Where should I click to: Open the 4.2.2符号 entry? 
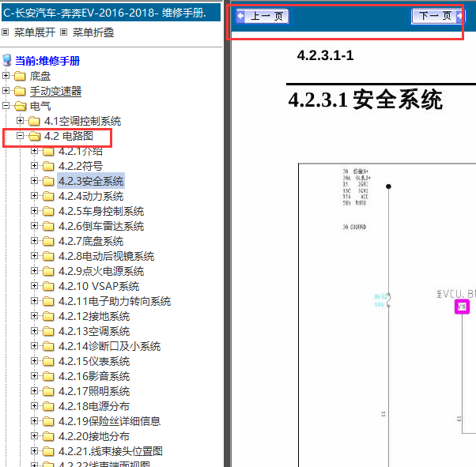pyautogui.click(x=81, y=166)
